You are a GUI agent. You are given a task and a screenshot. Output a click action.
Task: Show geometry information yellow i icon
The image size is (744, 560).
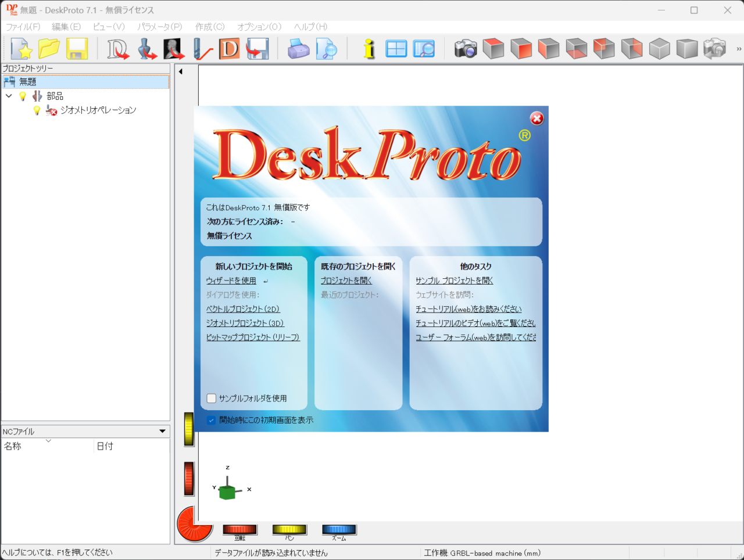pos(369,49)
